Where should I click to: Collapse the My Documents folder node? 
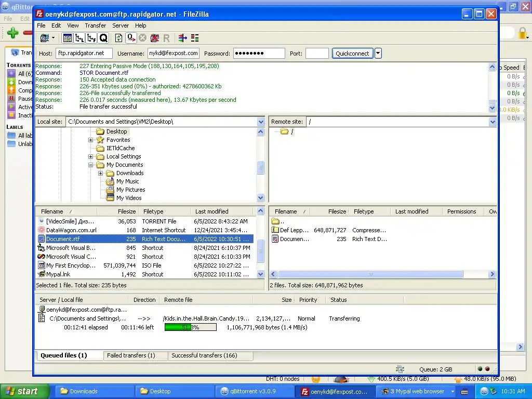[x=90, y=165]
